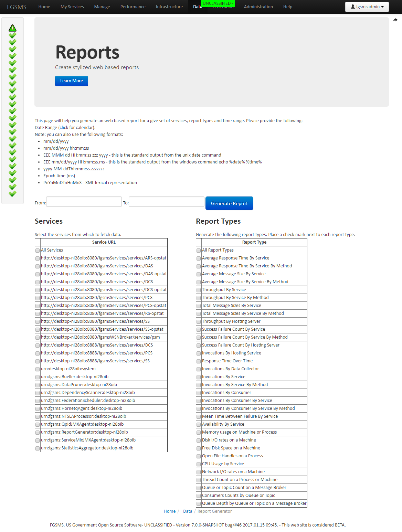Open the Help menu
402x532 pixels.
(288, 7)
